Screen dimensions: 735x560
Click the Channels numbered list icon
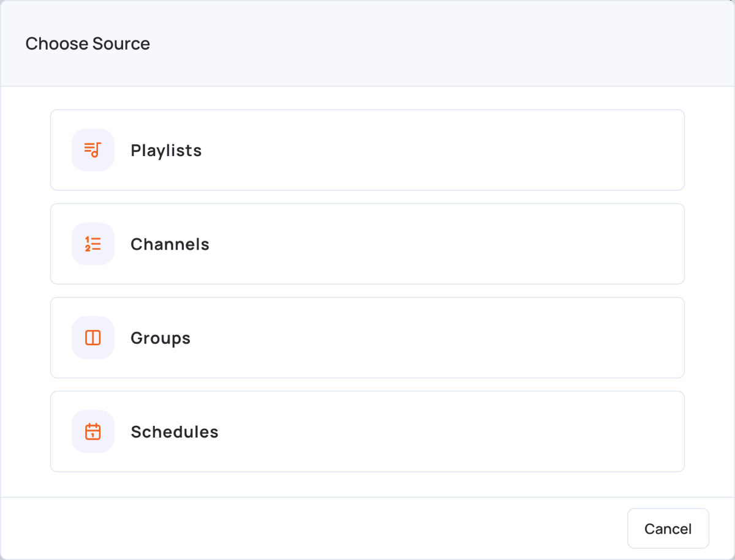[x=92, y=244]
